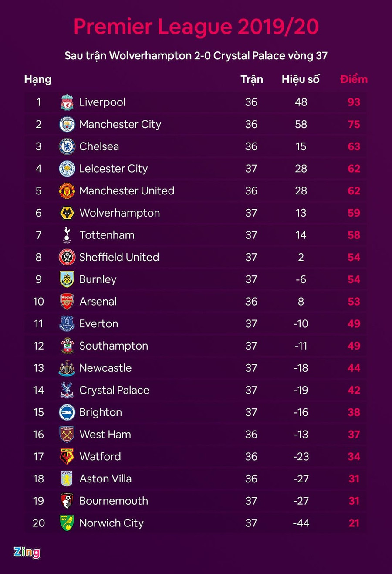Click the Manchester United club crest
Viewport: 392px width, 574px height.
point(67,191)
